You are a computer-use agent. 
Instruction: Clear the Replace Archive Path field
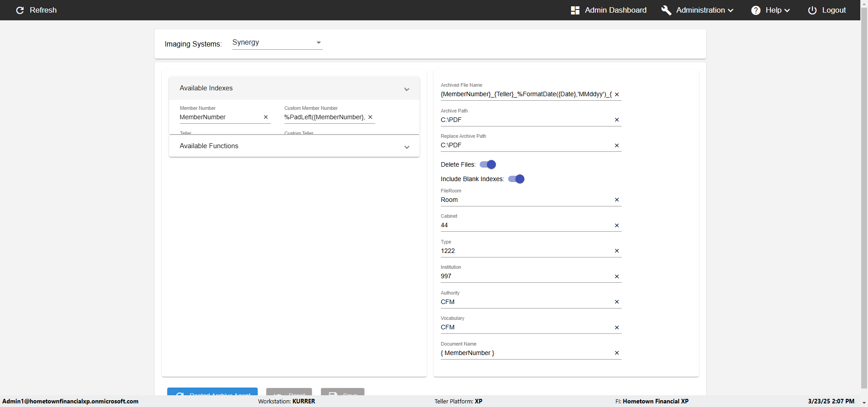tap(617, 145)
